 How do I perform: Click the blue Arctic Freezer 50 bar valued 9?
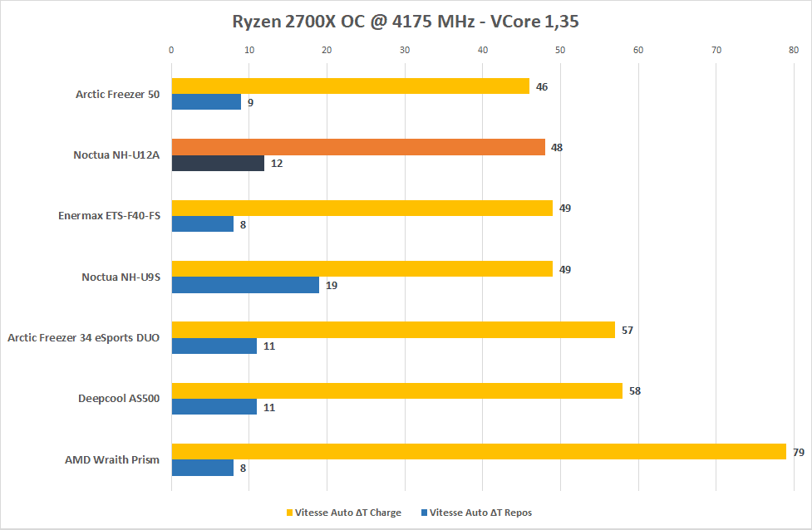pyautogui.click(x=206, y=102)
